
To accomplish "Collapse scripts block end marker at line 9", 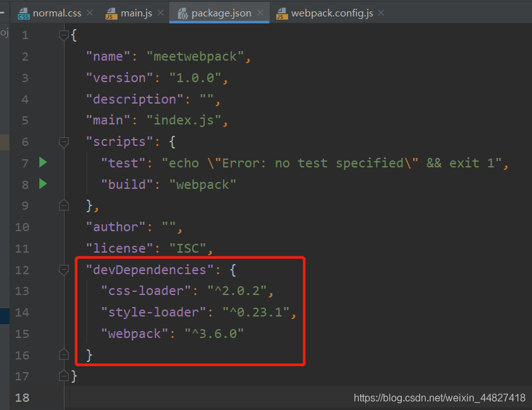I will pyautogui.click(x=64, y=205).
